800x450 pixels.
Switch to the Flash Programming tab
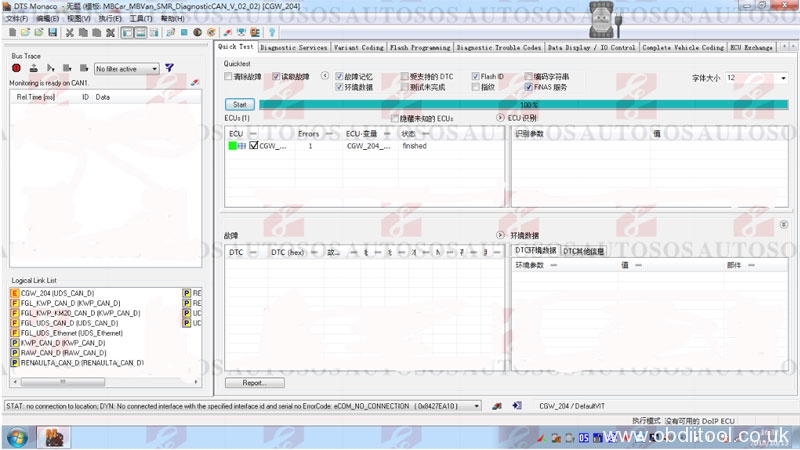tap(420, 47)
